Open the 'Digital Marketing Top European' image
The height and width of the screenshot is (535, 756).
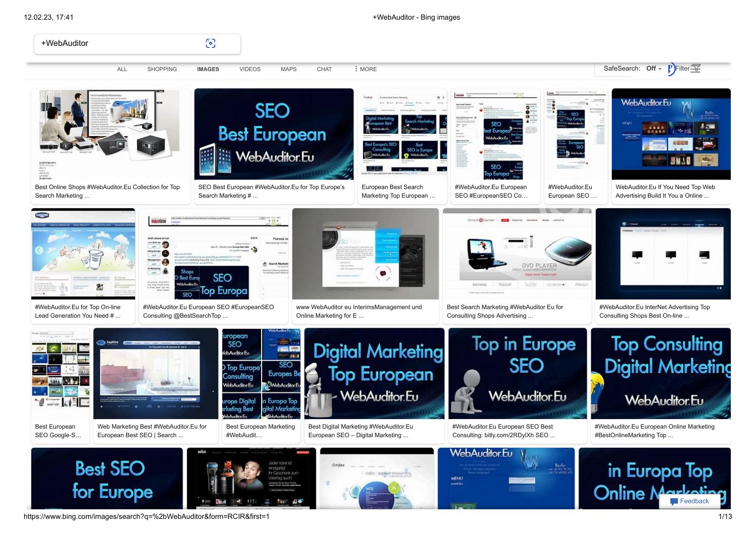[375, 373]
